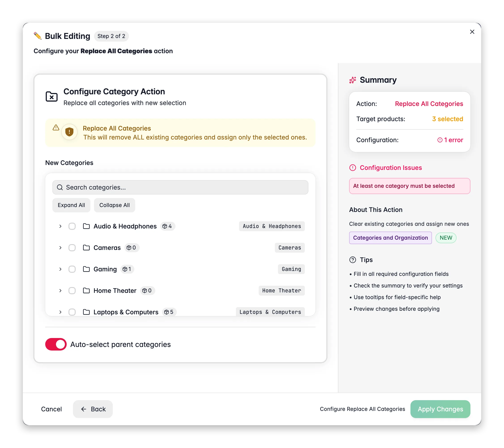Click the 3 selected target products value
504x448 pixels.
click(448, 119)
